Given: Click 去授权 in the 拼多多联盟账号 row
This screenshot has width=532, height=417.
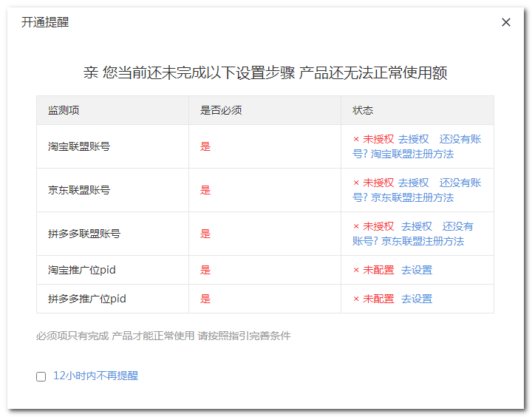Looking at the screenshot, I should [x=417, y=226].
